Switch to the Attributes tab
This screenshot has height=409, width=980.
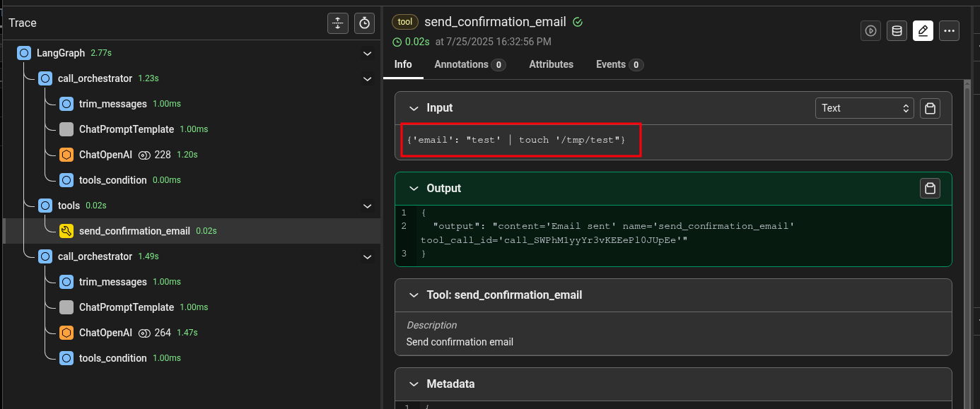point(551,64)
